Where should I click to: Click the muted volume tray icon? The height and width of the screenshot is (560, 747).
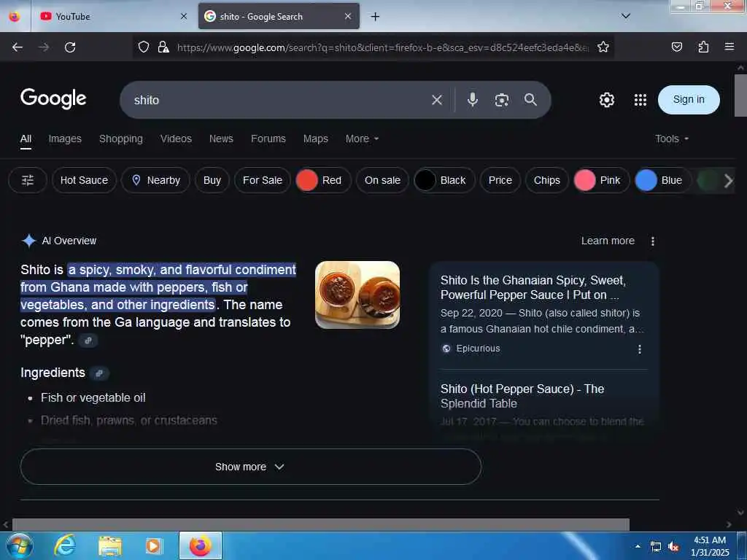(673, 547)
